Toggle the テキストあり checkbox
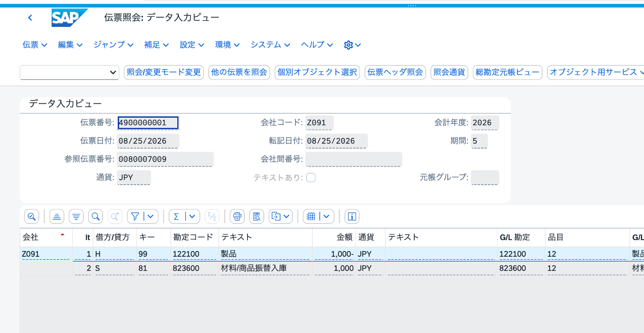The image size is (644, 333). click(311, 178)
